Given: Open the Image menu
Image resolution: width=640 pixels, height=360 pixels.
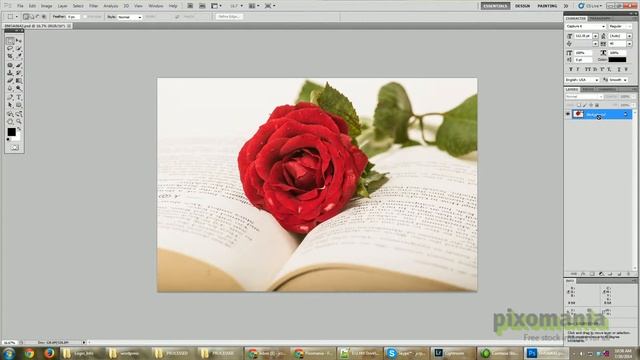Looking at the screenshot, I should [x=47, y=6].
